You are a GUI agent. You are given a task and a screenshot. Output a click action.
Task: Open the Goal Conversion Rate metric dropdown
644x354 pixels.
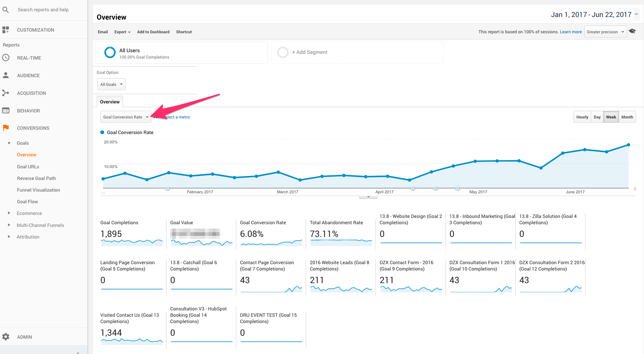coord(126,117)
